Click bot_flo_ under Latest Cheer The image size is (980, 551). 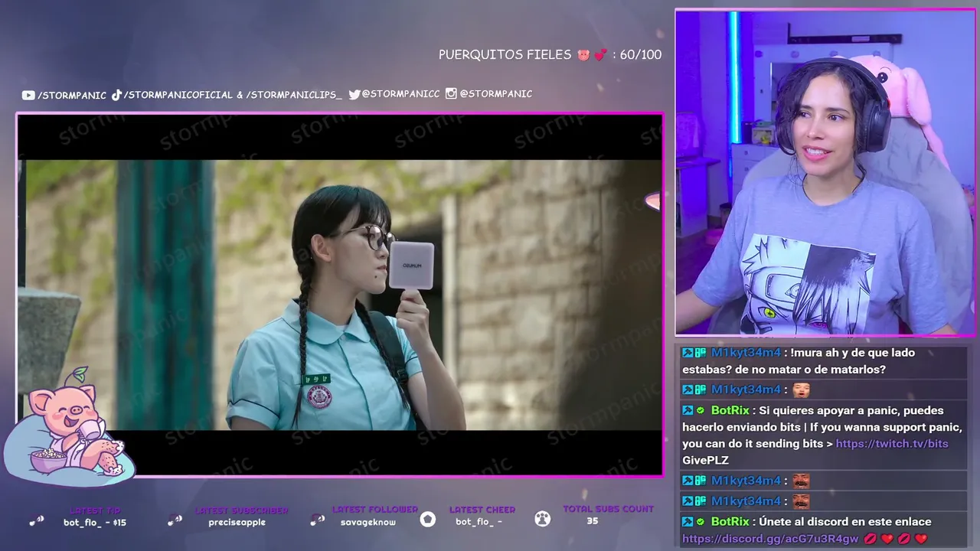coord(479,522)
